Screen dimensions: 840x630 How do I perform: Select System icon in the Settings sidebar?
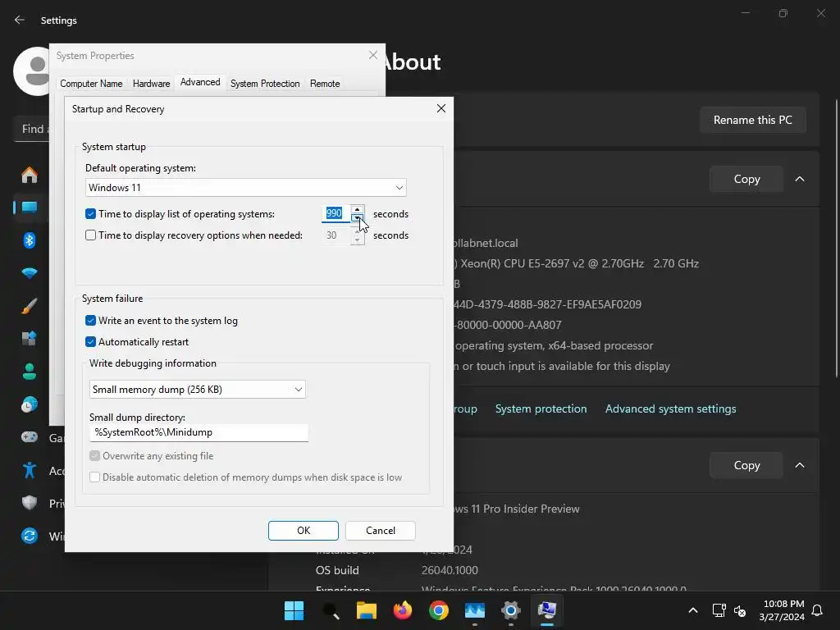pos(30,208)
